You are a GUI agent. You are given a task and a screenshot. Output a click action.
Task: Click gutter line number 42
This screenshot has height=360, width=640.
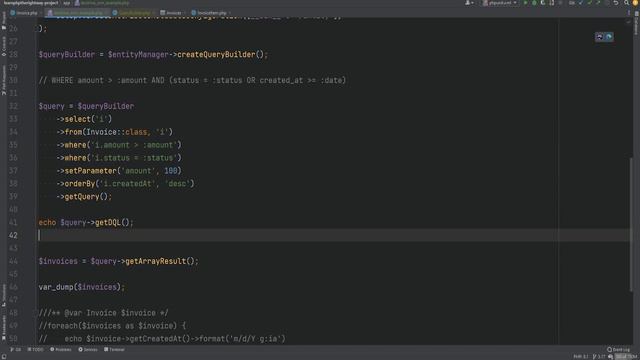click(x=13, y=236)
